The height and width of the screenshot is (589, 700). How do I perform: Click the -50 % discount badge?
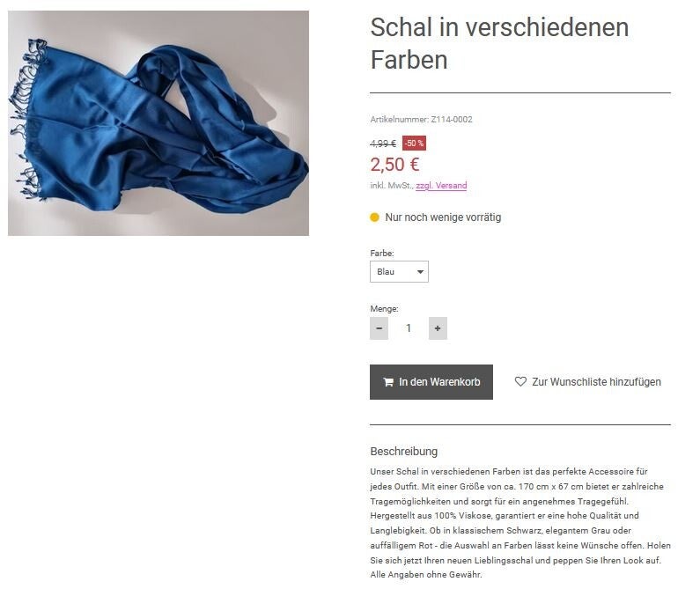[415, 144]
